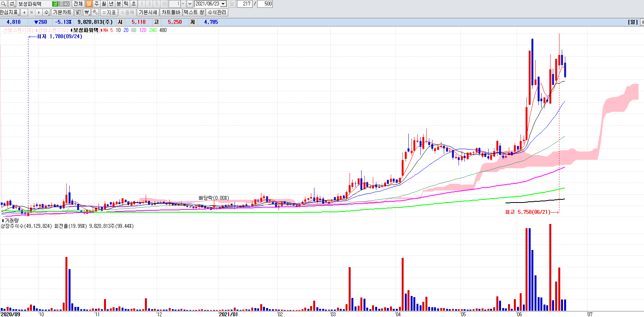Image resolution: width=644 pixels, height=317 pixels.
Task: Open the 관심지표 favorite indicators menu
Action: (x=9, y=12)
